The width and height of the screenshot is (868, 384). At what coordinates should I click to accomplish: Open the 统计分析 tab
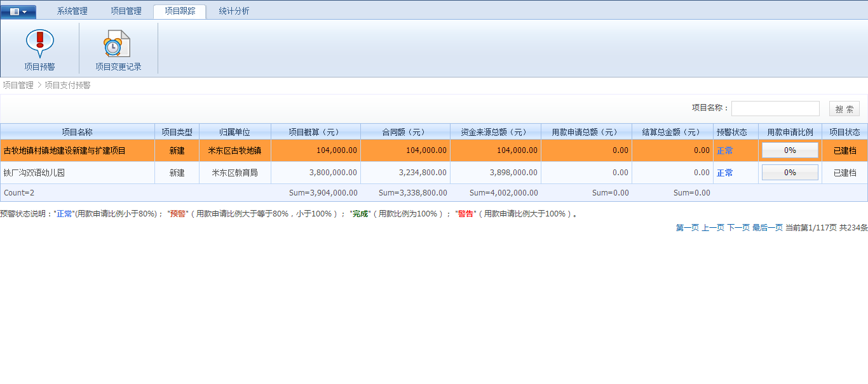tap(234, 11)
